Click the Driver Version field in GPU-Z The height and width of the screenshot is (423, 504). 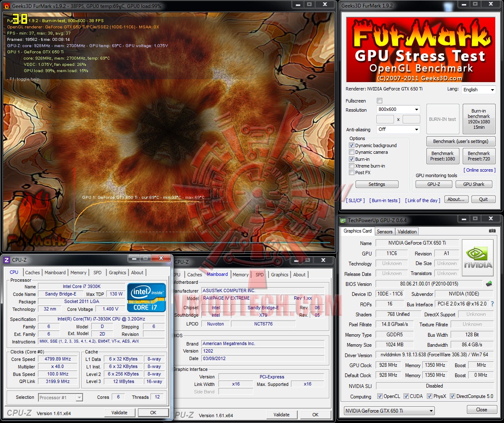tap(434, 355)
